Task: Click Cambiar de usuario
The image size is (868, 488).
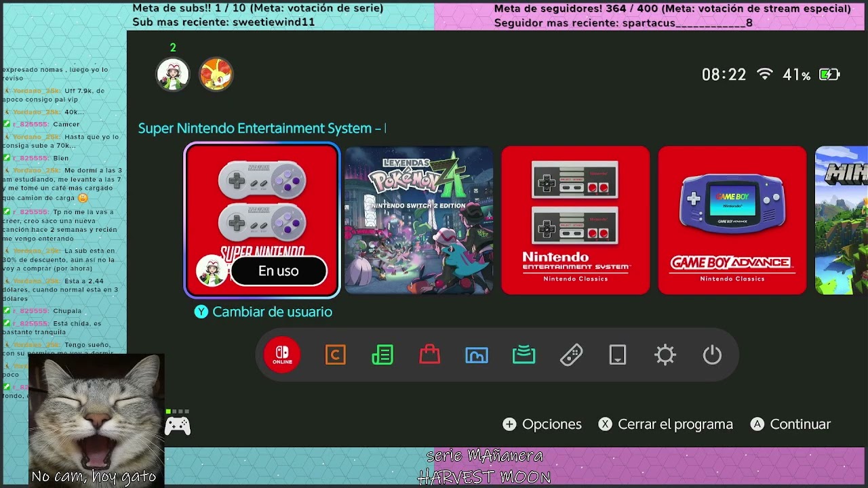Action: point(272,312)
